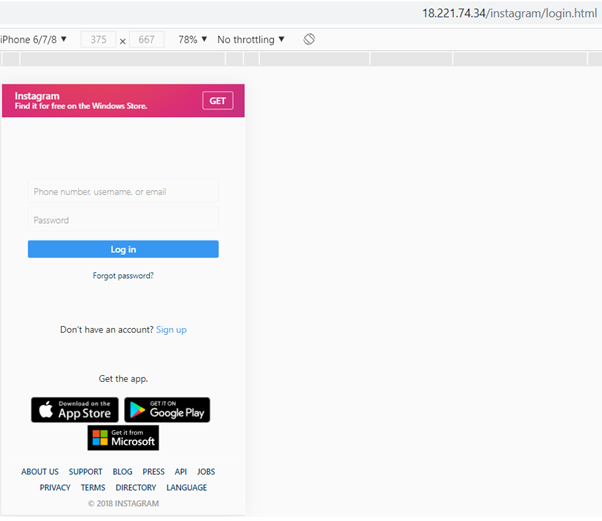Viewport: 602px width, 521px height.
Task: Open the 78% zoom level dropdown
Action: point(192,40)
